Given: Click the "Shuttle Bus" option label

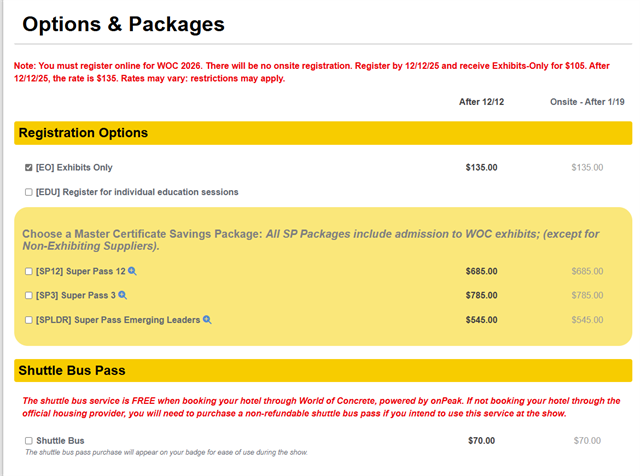Looking at the screenshot, I should click(x=60, y=440).
